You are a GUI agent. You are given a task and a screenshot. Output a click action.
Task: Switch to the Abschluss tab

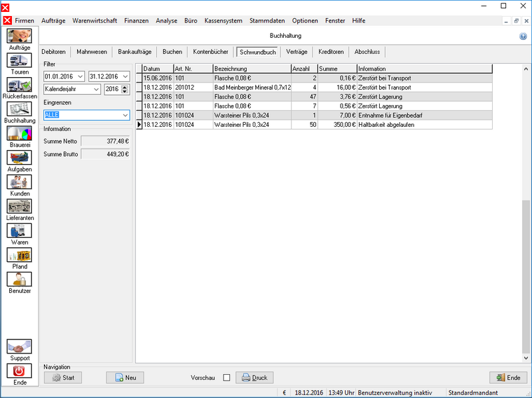367,52
